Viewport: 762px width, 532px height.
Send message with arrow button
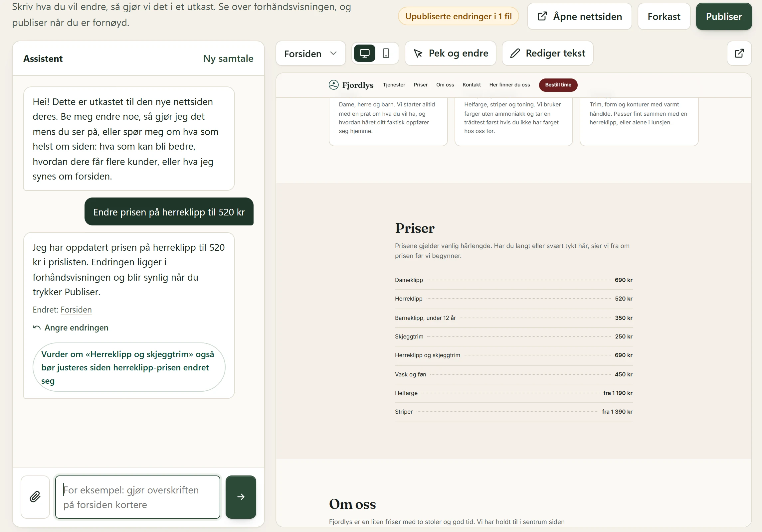click(241, 497)
